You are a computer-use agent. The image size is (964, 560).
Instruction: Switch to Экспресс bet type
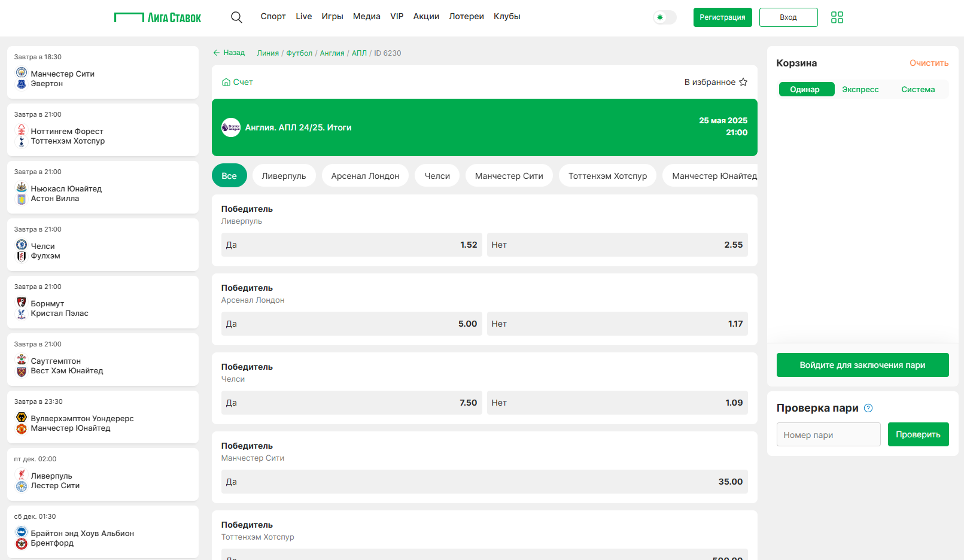(x=860, y=90)
